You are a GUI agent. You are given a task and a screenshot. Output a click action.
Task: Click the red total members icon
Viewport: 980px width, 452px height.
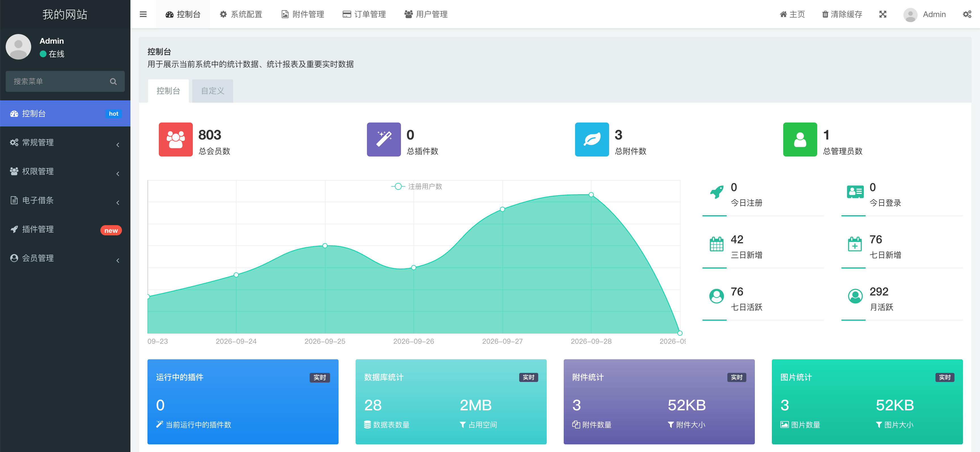(176, 139)
